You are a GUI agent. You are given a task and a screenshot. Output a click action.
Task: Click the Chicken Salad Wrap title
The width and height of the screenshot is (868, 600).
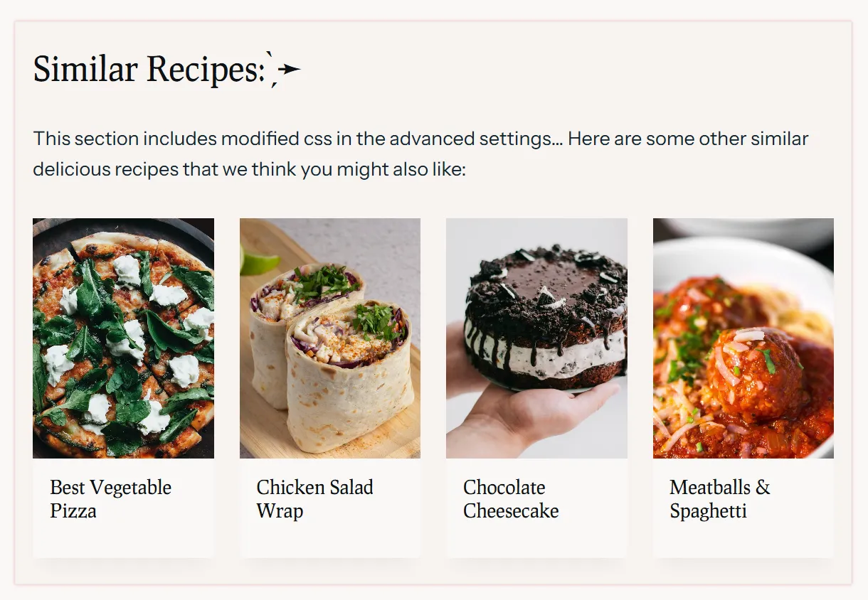(314, 499)
